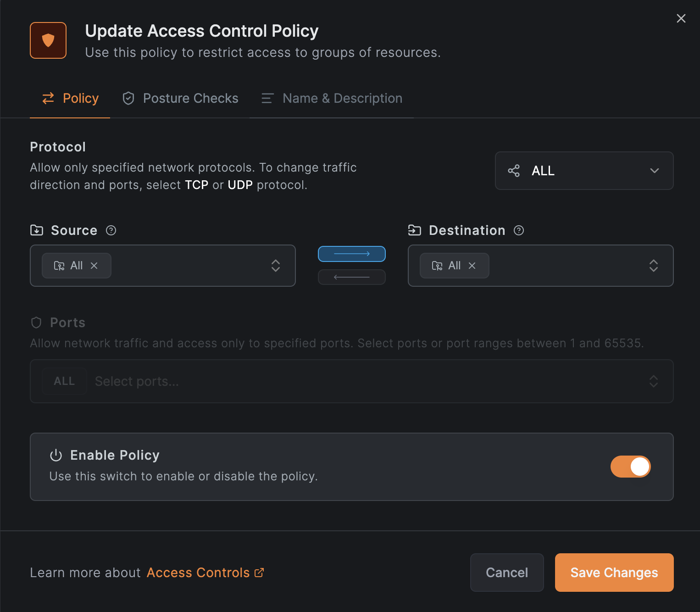The width and height of the screenshot is (700, 612).
Task: Switch to the Policy tab
Action: [70, 98]
